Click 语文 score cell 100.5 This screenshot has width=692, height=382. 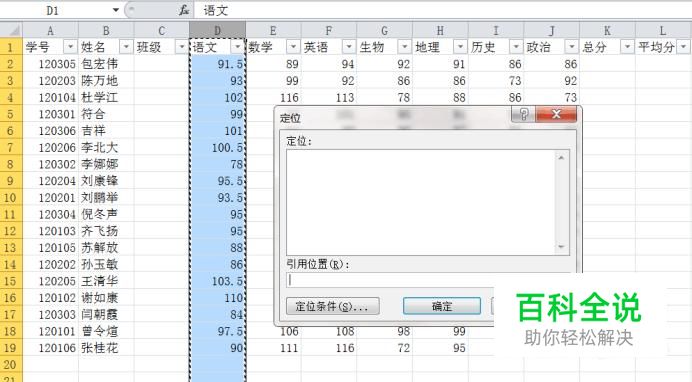218,147
